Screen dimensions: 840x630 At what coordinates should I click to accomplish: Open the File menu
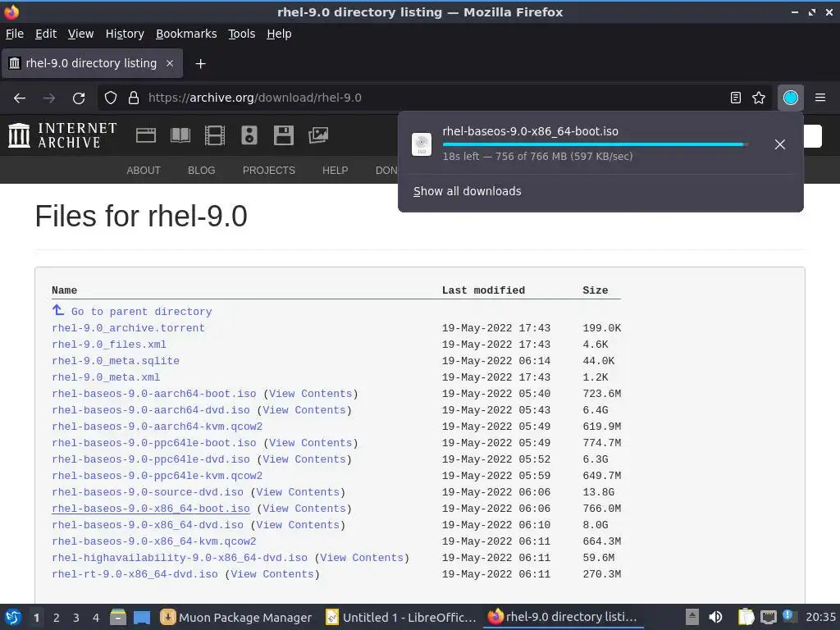click(15, 34)
